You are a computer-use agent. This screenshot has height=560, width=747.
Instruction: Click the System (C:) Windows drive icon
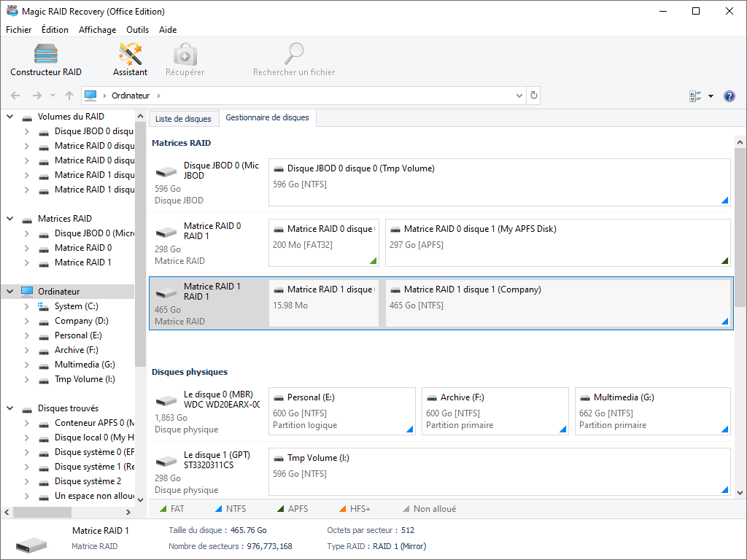[x=43, y=306]
